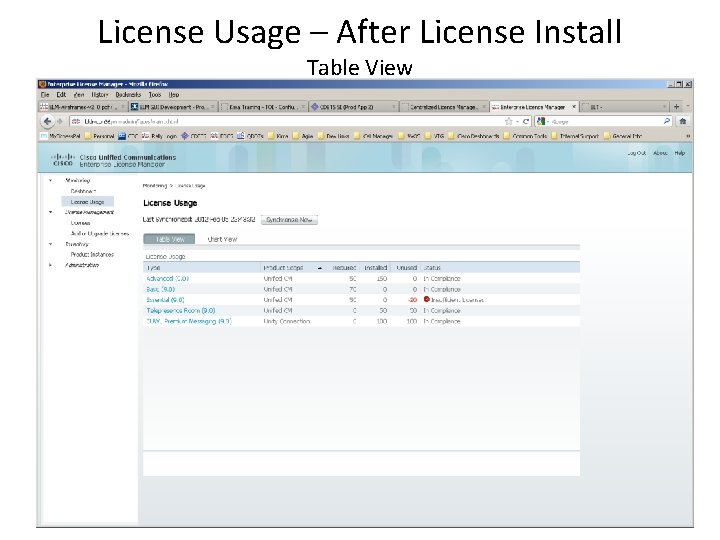This screenshot has width=720, height=540.
Task: Open the Personal bookmarks folder
Action: 100,136
